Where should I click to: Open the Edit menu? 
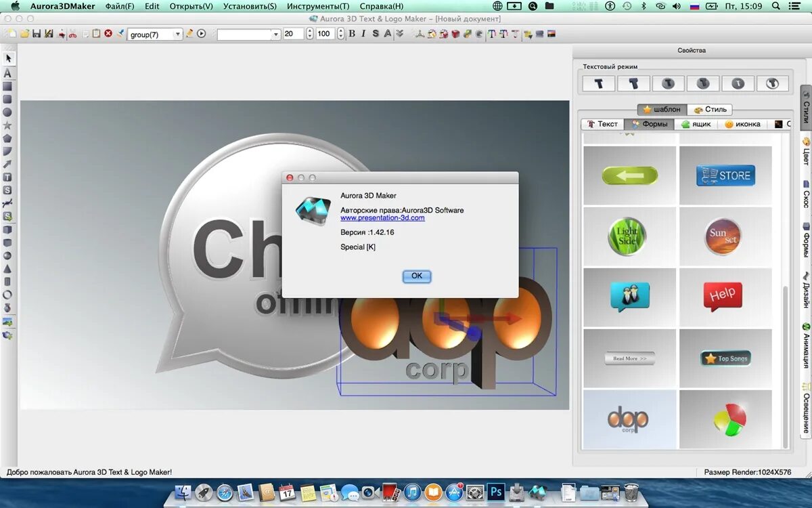point(152,6)
